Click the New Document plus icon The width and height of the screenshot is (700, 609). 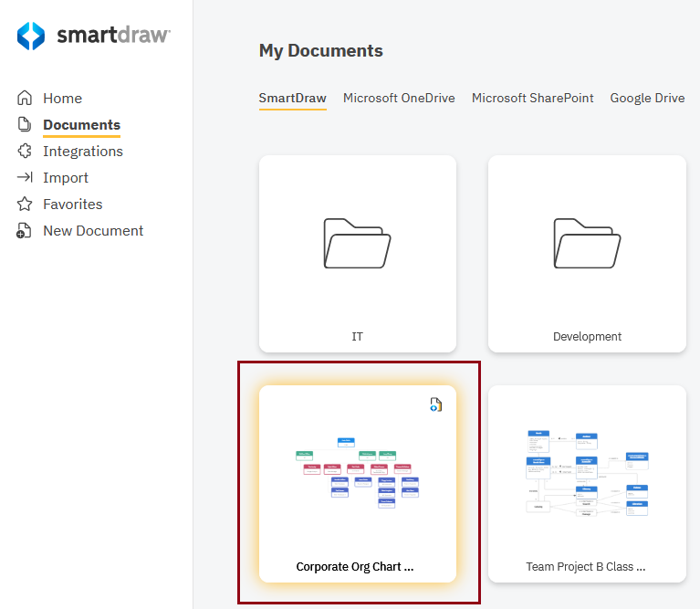pyautogui.click(x=25, y=231)
